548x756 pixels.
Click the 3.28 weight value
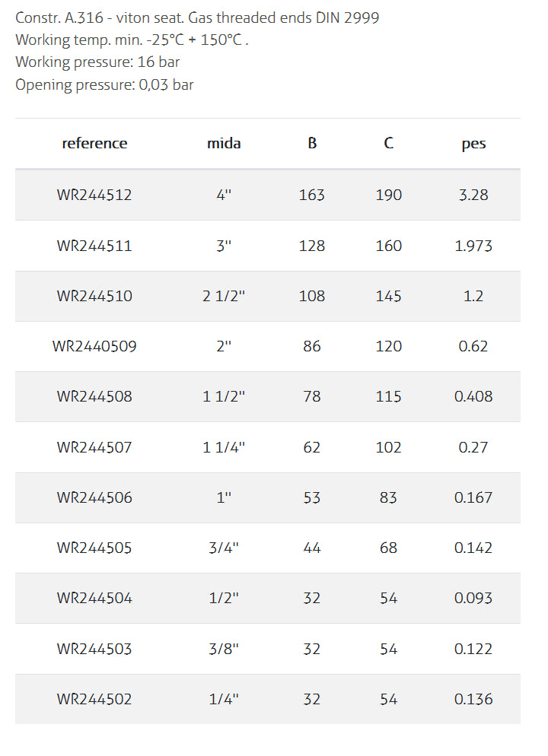[473, 195]
